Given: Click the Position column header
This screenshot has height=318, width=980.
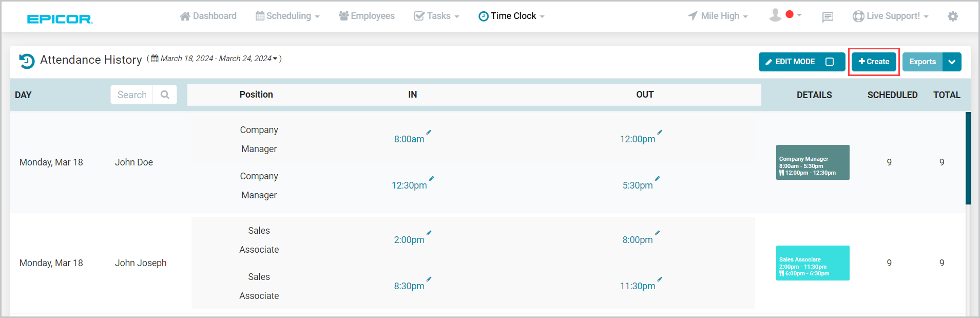Looking at the screenshot, I should [x=256, y=95].
